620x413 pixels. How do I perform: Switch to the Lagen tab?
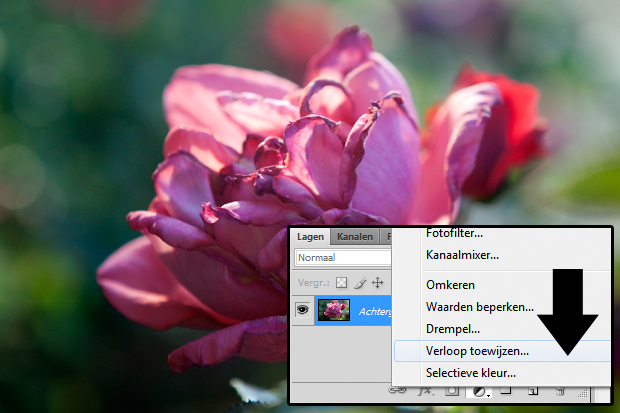tap(310, 237)
